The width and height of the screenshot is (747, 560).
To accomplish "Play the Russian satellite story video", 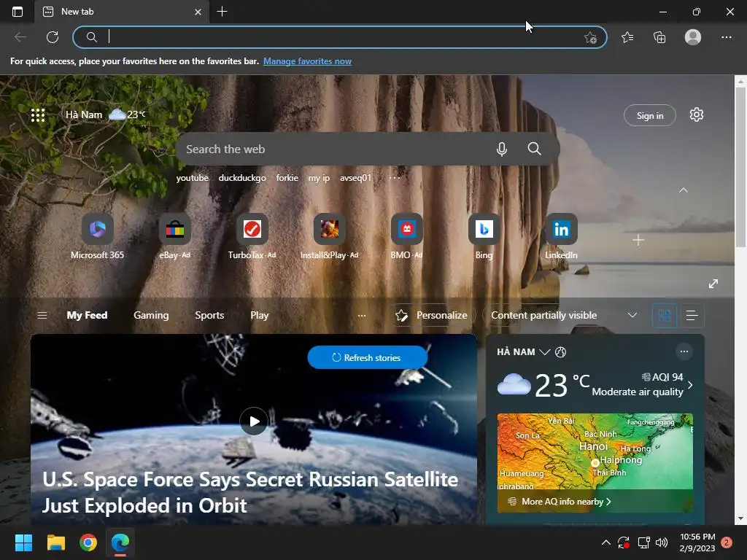I will [x=254, y=421].
